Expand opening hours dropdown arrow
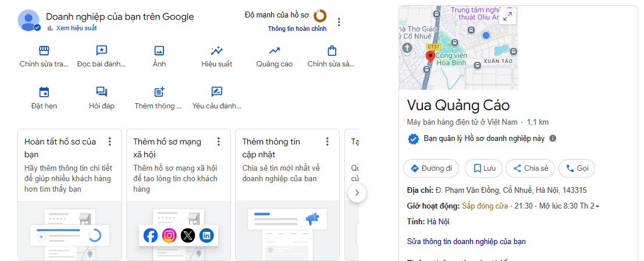The height and width of the screenshot is (261, 644). pyautogui.click(x=597, y=206)
